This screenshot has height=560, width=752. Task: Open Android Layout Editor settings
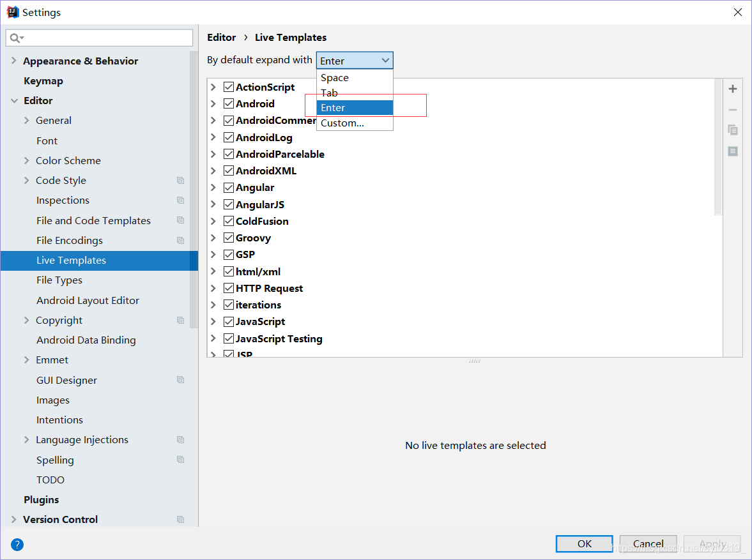pyautogui.click(x=88, y=301)
